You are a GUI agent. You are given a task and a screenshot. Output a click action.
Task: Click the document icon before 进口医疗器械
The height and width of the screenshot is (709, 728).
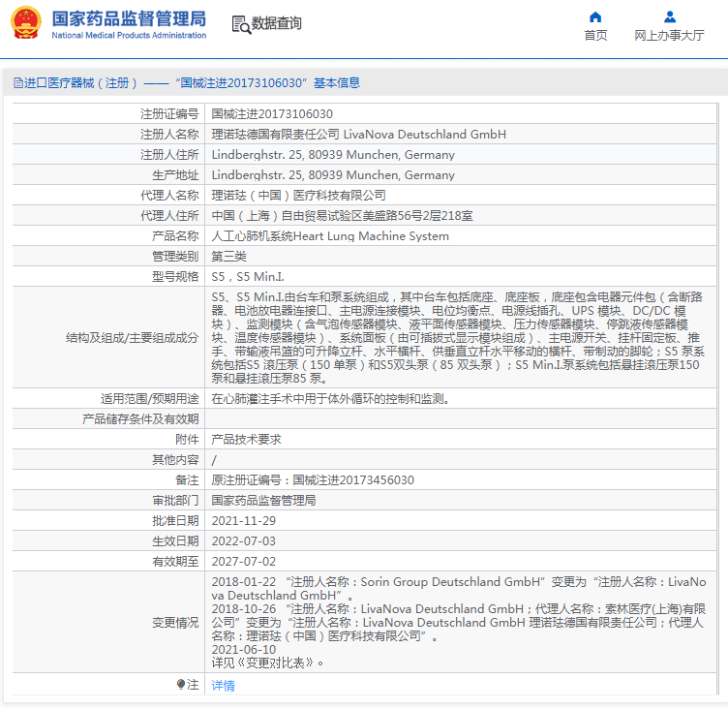tap(17, 83)
